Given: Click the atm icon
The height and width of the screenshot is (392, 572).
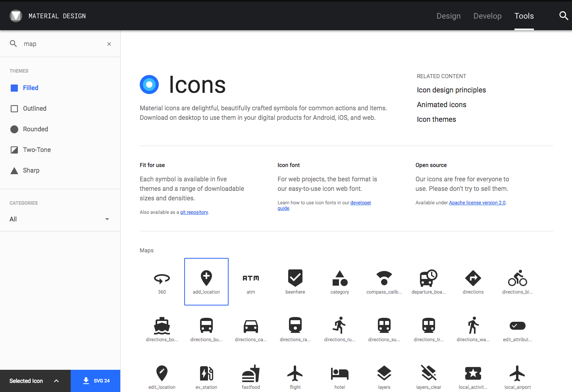Looking at the screenshot, I should [250, 281].
